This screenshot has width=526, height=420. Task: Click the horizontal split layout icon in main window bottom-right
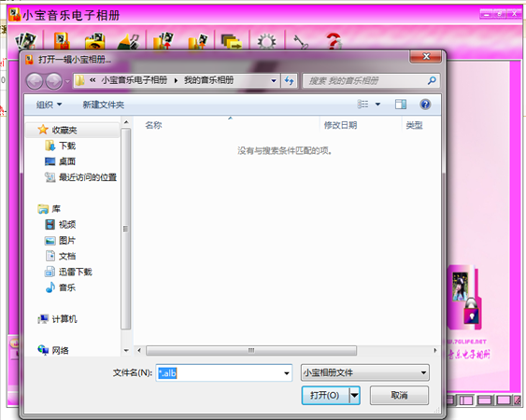pos(484,399)
